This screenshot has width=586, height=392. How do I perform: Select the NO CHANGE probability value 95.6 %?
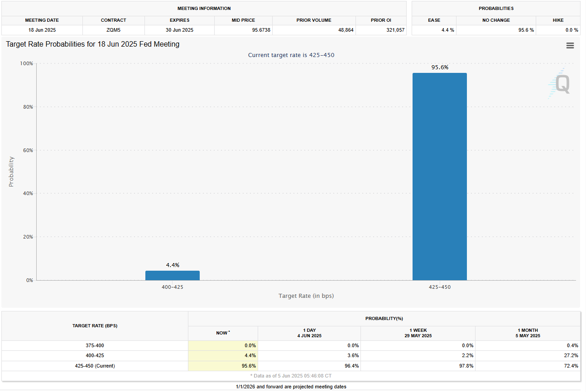click(496, 30)
